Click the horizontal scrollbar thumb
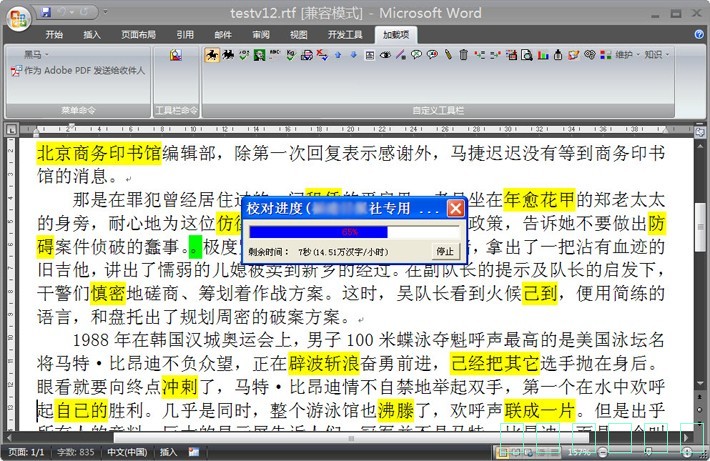This screenshot has width=710, height=461. pyautogui.click(x=351, y=438)
